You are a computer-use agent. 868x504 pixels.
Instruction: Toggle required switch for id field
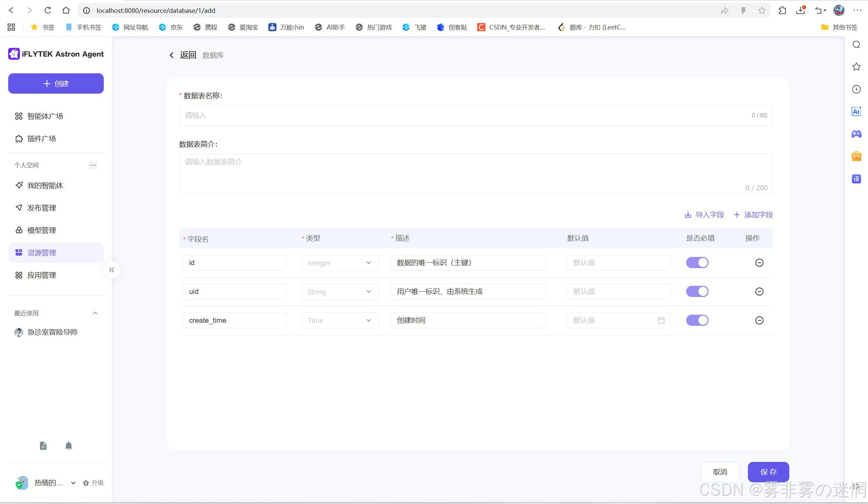click(x=697, y=263)
